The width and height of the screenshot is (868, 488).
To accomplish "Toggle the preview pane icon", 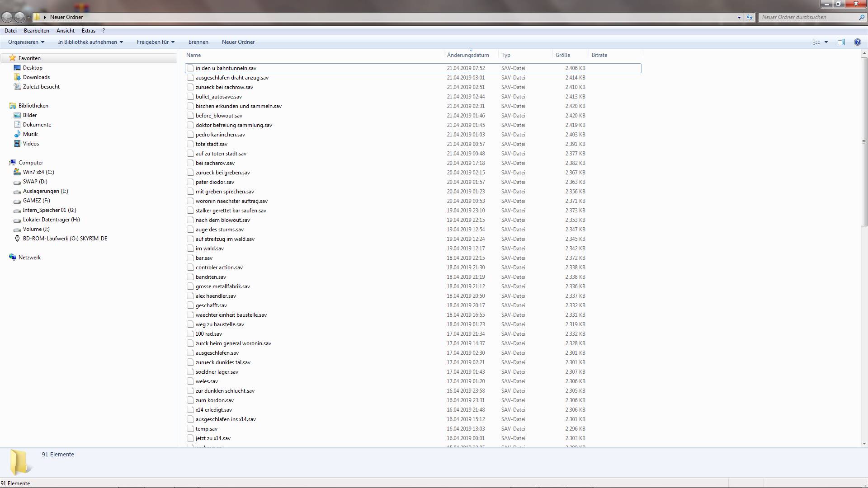I will pos(841,42).
